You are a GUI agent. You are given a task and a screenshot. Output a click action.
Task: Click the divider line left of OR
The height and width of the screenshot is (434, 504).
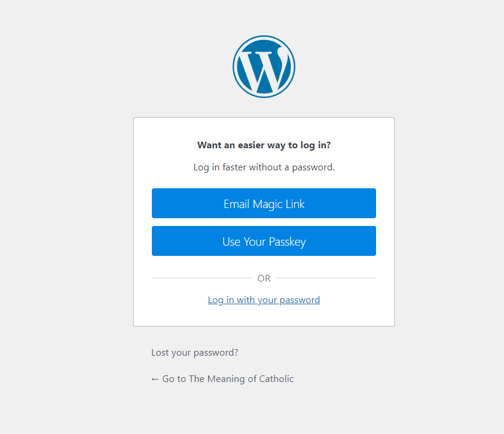coord(201,278)
